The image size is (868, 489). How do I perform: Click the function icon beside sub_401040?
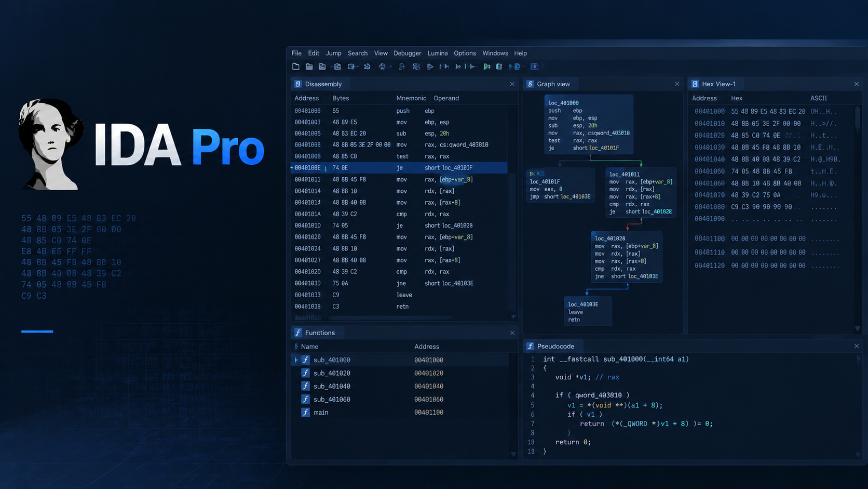306,386
